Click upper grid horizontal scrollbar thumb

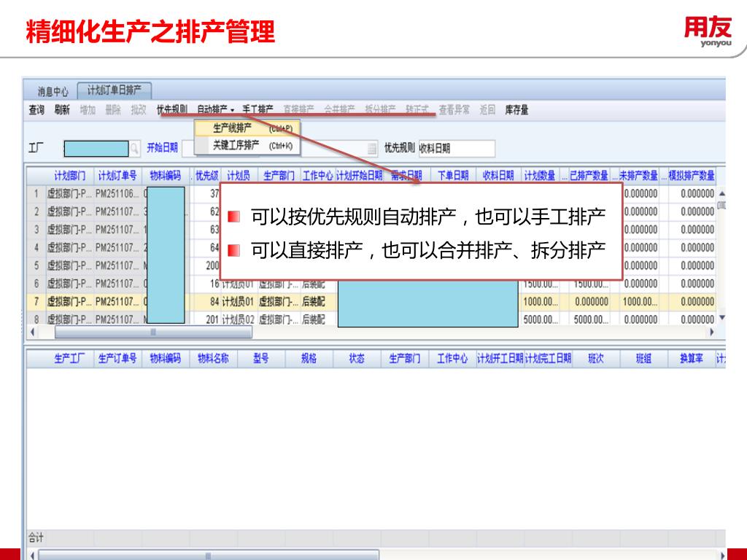pyautogui.click(x=153, y=332)
